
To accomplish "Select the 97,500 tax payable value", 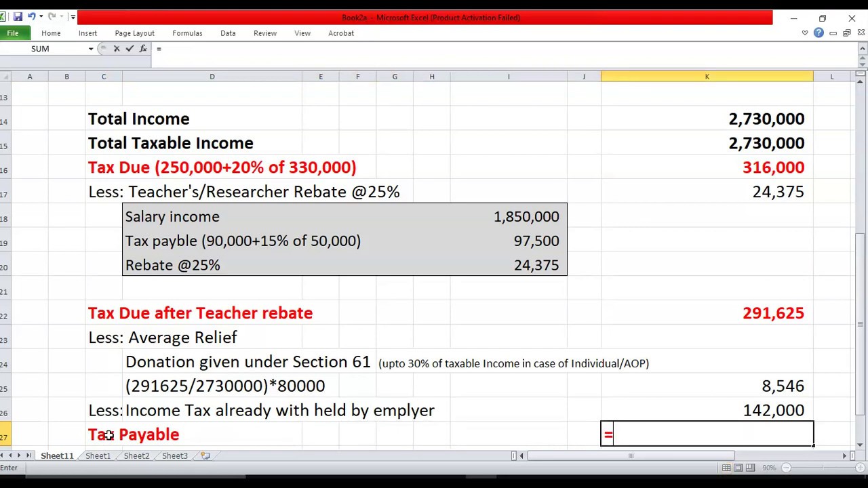I will coord(536,241).
